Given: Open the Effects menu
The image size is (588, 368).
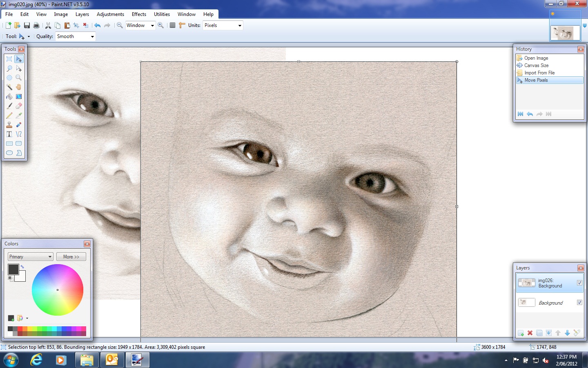Looking at the screenshot, I should 139,14.
